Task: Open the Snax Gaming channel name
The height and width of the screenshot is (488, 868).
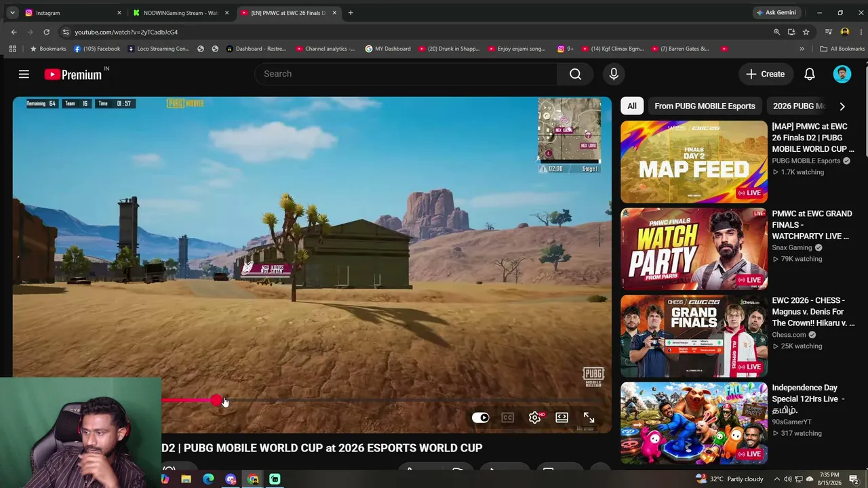Action: (x=792, y=247)
